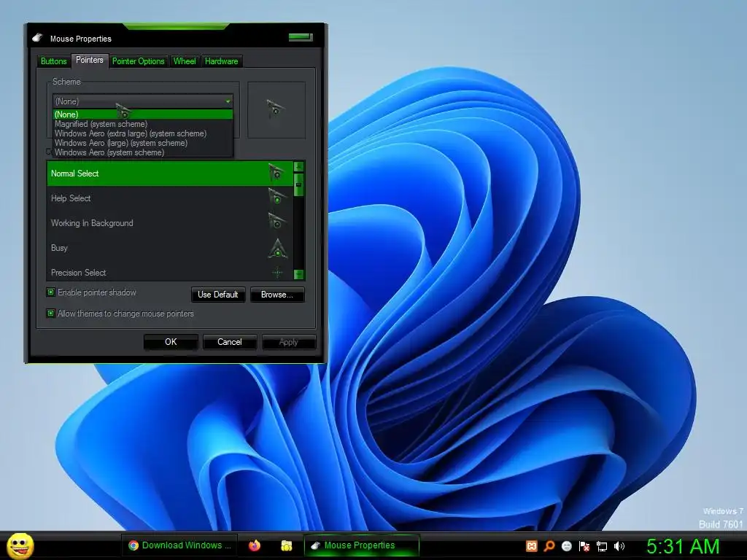Choose (None) highlighted in scheme list
The width and height of the screenshot is (747, 560).
pos(142,114)
